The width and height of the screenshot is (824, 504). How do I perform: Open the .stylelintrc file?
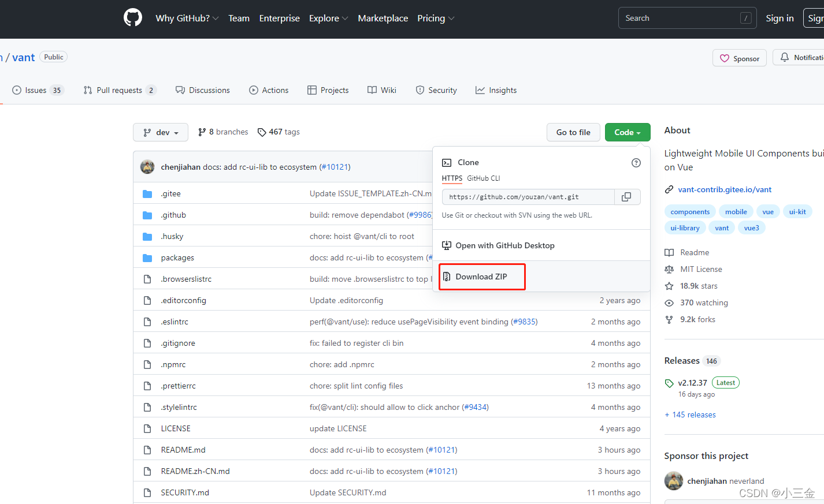(x=179, y=408)
